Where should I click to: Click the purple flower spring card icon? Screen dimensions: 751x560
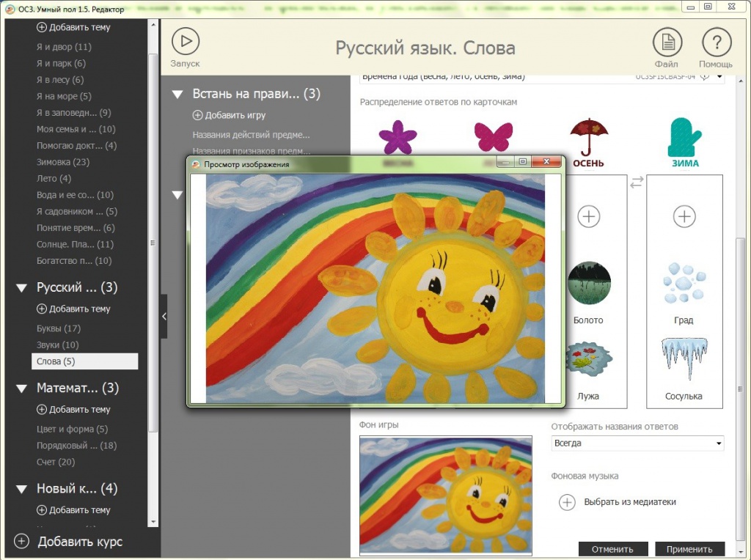click(398, 137)
